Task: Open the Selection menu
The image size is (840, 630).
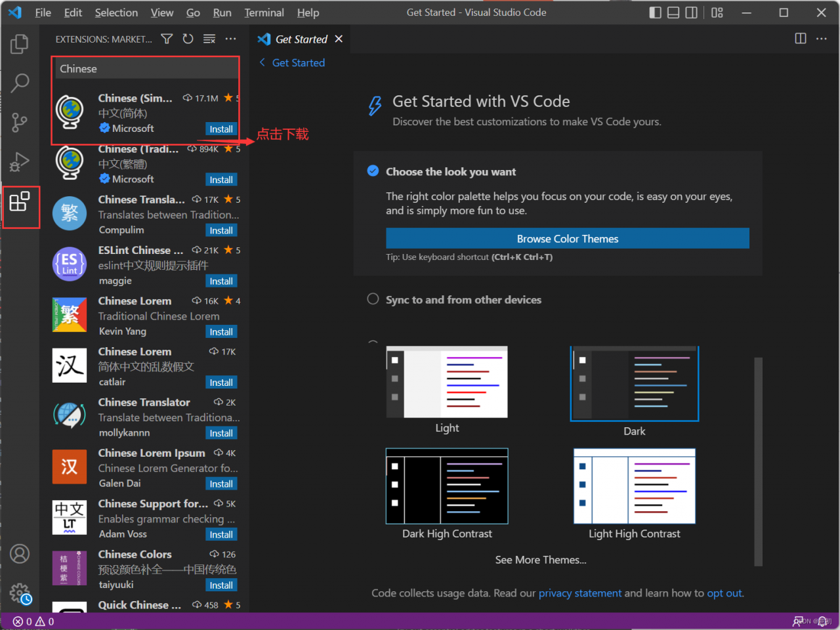Action: [x=116, y=12]
